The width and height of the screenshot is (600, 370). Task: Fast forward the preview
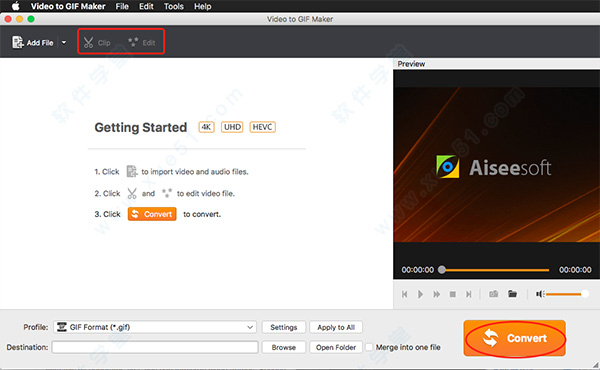(436, 294)
